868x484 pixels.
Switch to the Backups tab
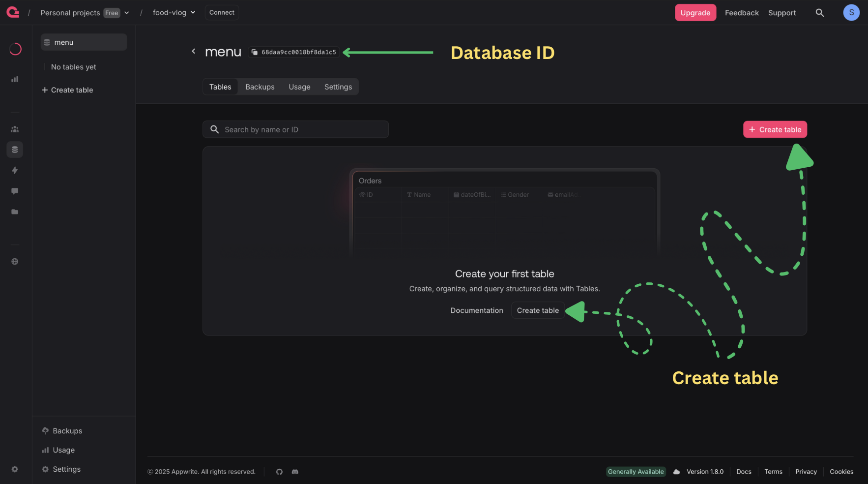click(x=260, y=87)
